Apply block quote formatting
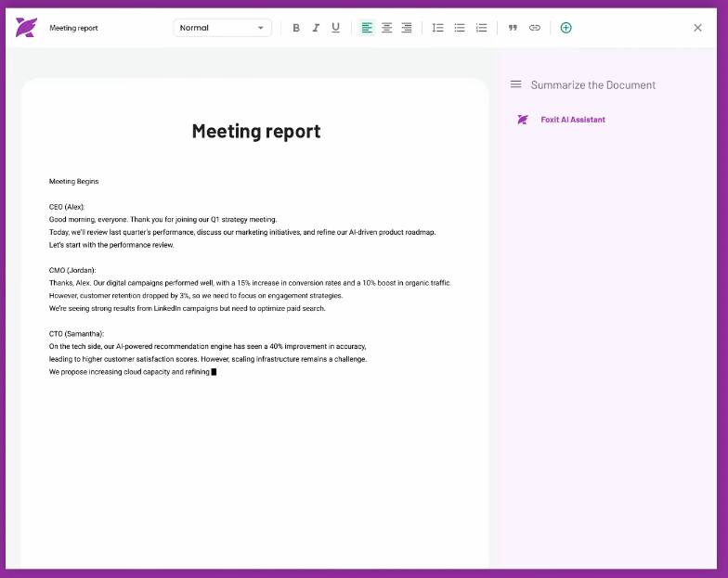The height and width of the screenshot is (578, 728). coord(513,28)
